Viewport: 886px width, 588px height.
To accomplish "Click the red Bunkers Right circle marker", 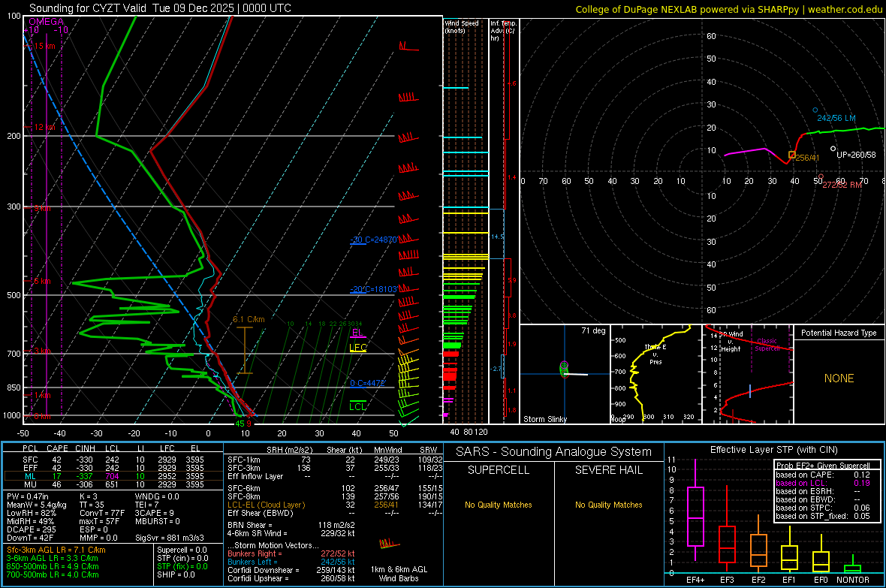I will (x=821, y=177).
